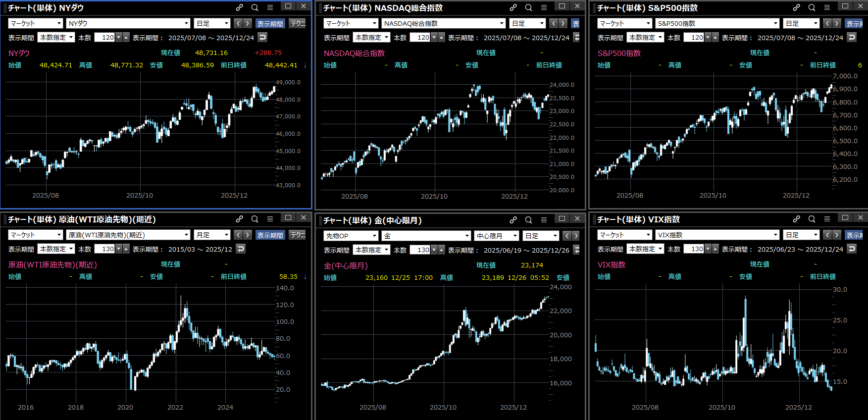This screenshot has width=868, height=420.
Task: Decrease 本数 count in the S&P500 chart
Action: [x=708, y=37]
